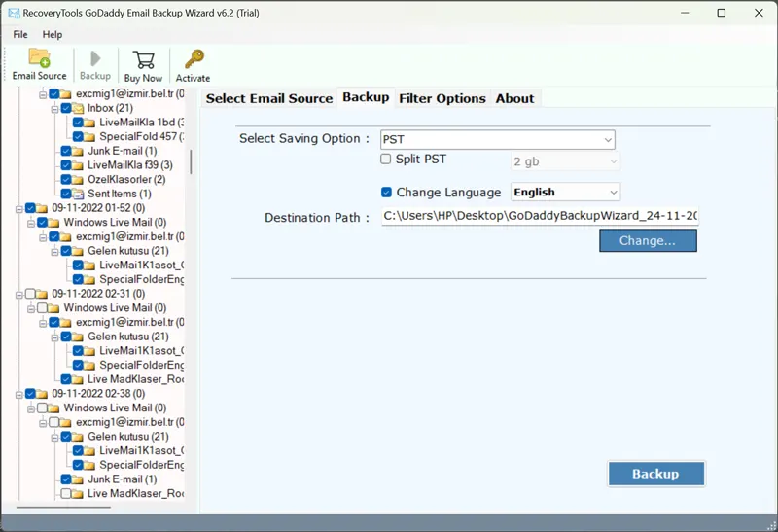Switch to the Filter Options tab

[442, 98]
